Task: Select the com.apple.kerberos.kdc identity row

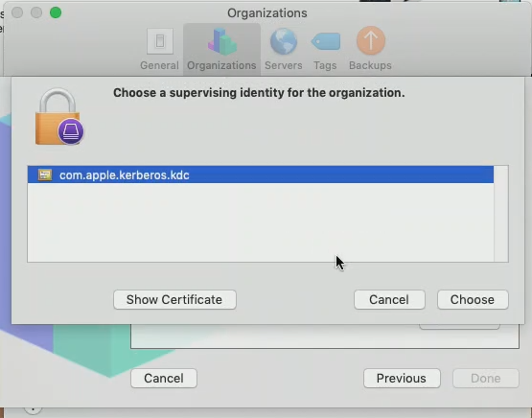Action: pos(261,174)
